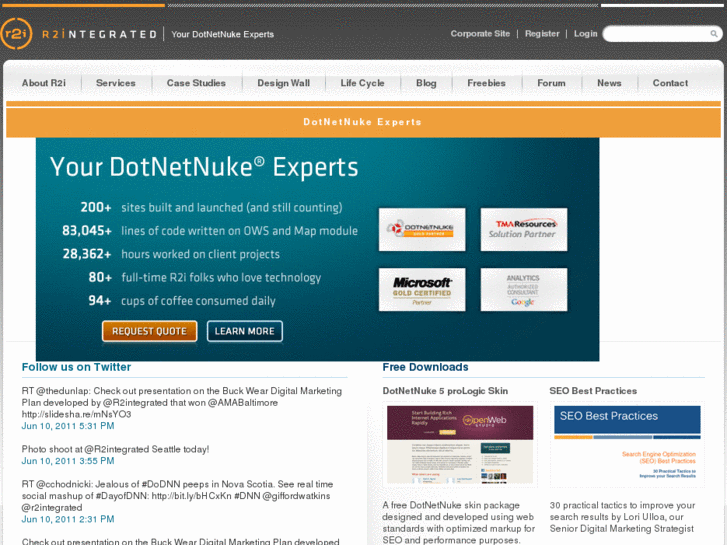Open the Jun 10, 2011 3:55 PM tweet
The height and width of the screenshot is (545, 727).
coord(68,461)
